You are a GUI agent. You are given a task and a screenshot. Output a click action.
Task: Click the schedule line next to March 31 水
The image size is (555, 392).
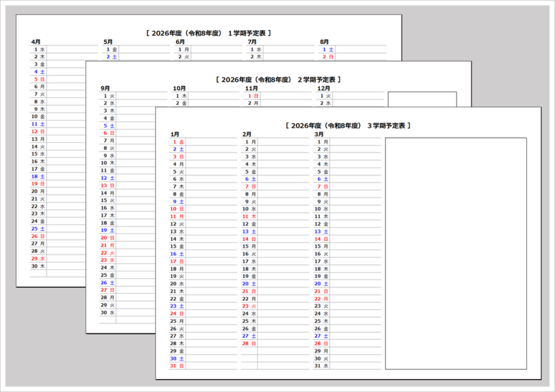point(355,367)
